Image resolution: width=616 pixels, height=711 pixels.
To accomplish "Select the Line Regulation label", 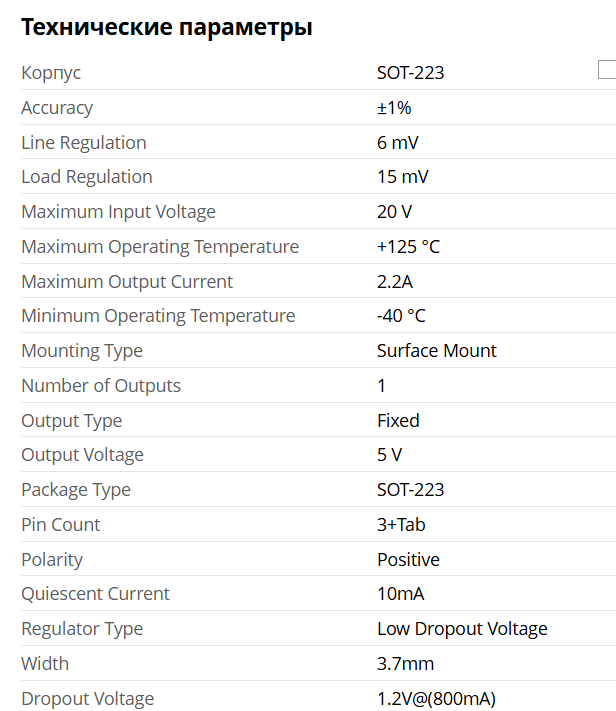I will pos(84,143).
